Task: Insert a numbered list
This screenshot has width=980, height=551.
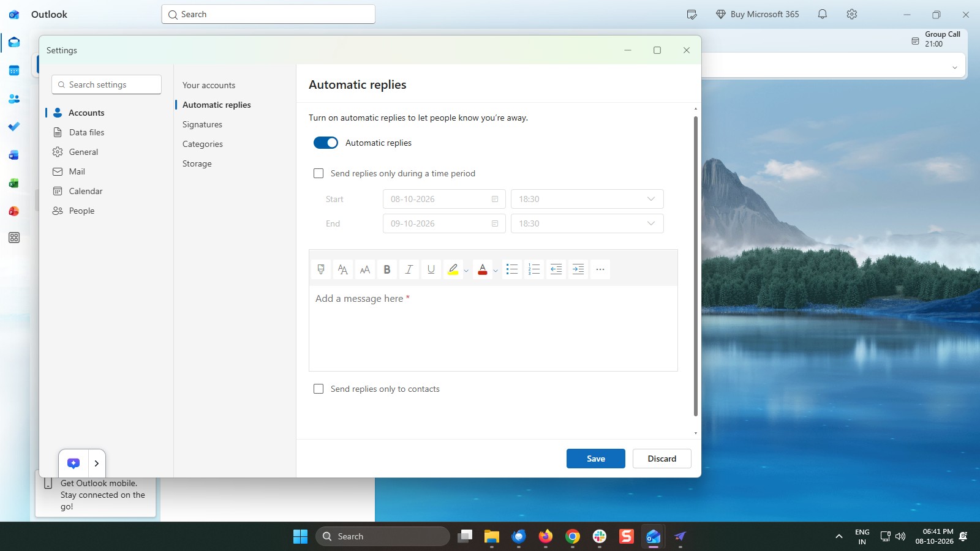Action: 534,269
